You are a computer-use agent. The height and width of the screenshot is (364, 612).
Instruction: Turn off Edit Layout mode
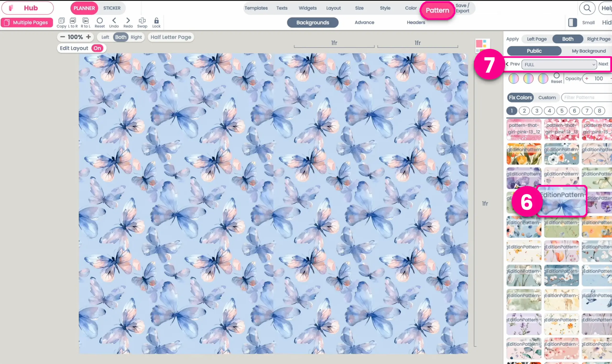(x=97, y=48)
